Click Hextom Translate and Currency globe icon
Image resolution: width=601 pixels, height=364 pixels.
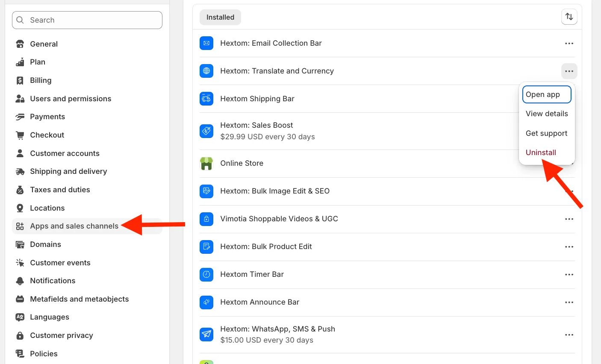(206, 71)
